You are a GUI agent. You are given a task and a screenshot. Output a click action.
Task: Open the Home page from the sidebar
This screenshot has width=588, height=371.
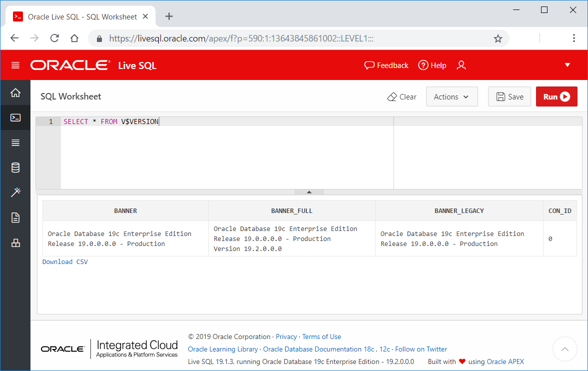pyautogui.click(x=15, y=92)
